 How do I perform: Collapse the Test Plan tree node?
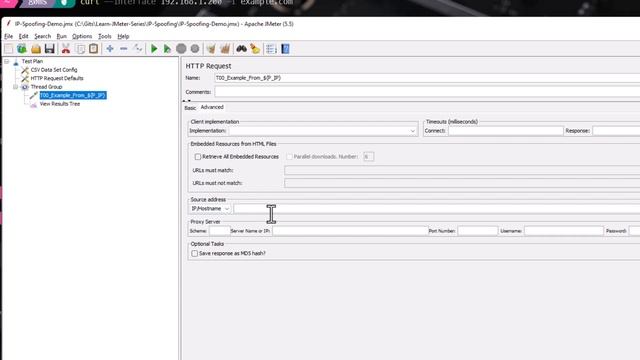pyautogui.click(x=7, y=61)
